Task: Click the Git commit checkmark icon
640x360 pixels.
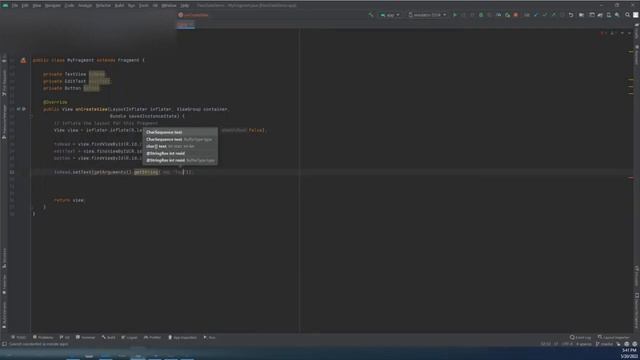Action: click(x=544, y=15)
